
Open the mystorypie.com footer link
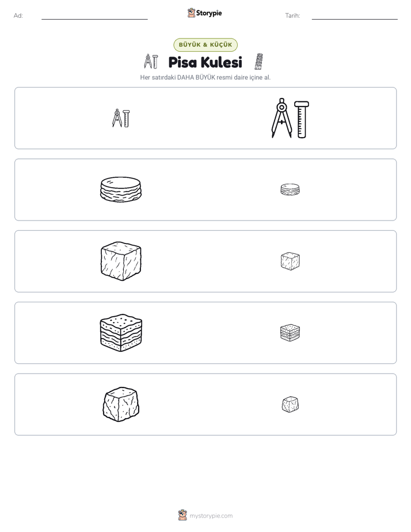pos(211,516)
